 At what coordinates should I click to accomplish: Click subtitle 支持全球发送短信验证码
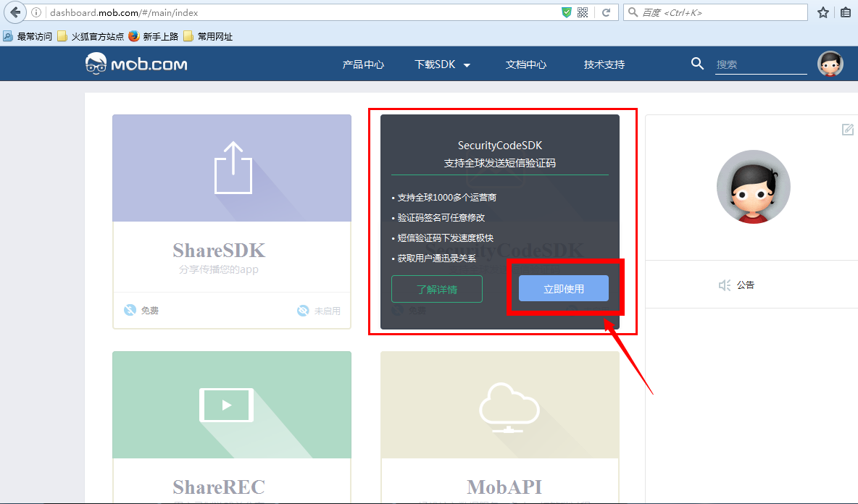pos(499,163)
